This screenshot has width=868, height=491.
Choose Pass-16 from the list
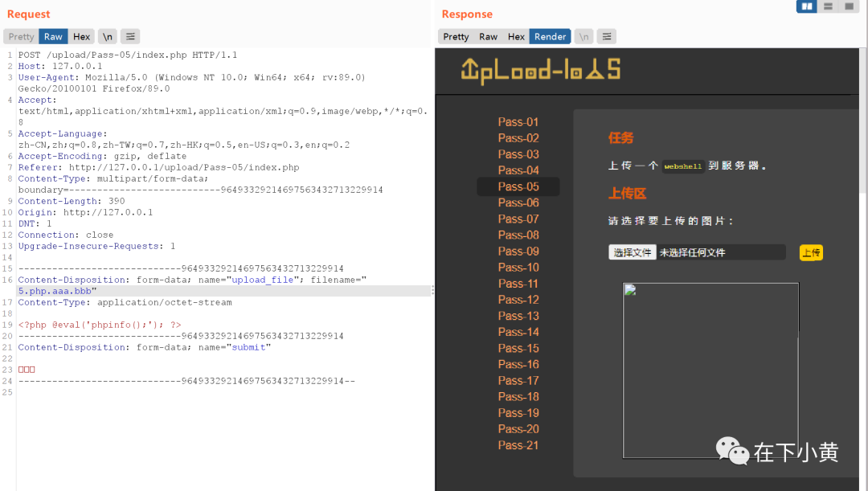click(x=518, y=364)
